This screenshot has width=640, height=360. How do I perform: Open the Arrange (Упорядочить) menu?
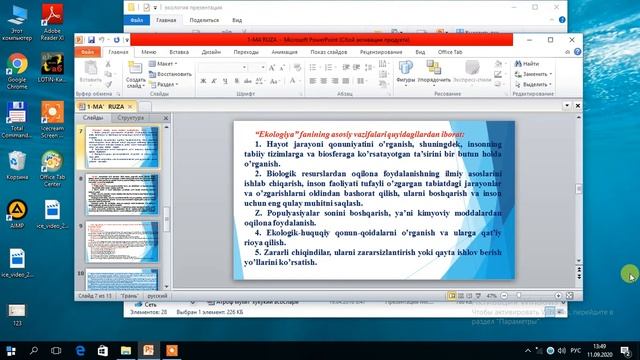coord(434,72)
